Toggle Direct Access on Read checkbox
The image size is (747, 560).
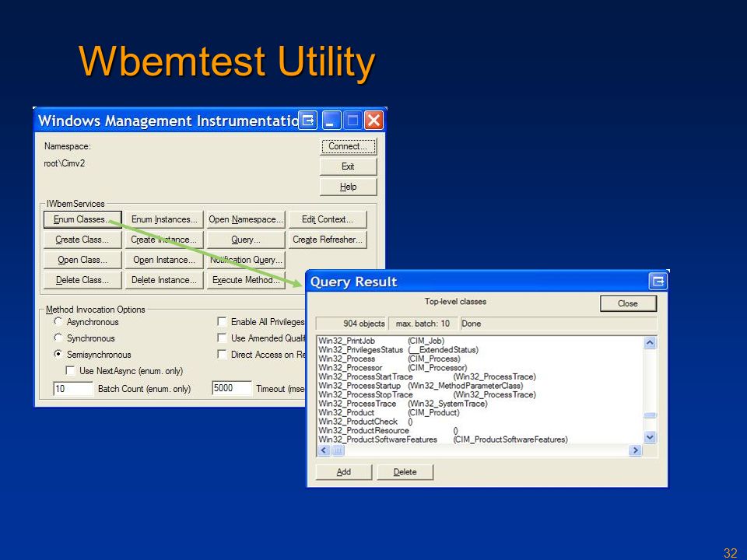pos(222,355)
